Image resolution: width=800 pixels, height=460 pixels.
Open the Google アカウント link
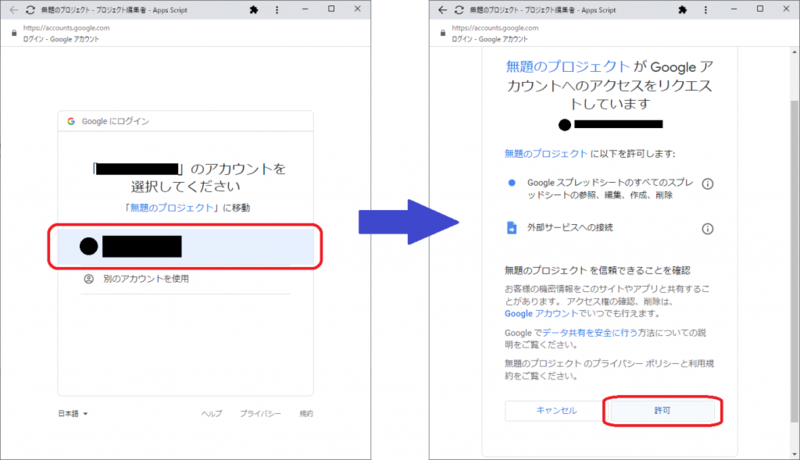pos(541,314)
